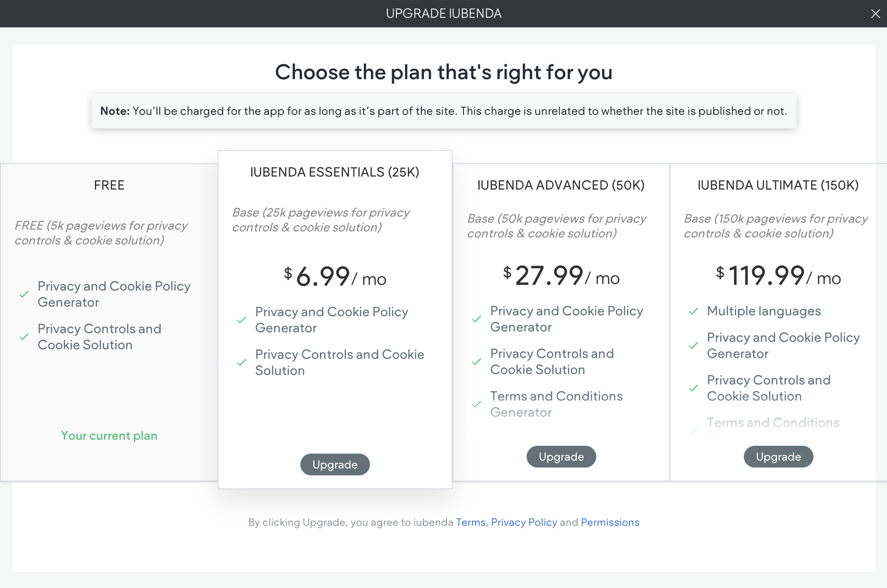Open the iubenda Permissions link
This screenshot has height=588, width=887.
(610, 522)
